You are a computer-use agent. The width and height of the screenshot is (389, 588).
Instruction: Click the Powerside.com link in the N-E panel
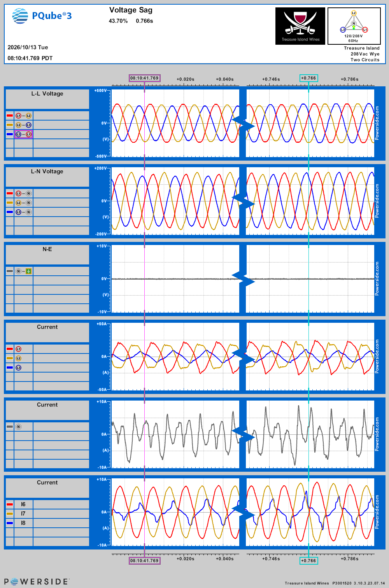click(377, 278)
